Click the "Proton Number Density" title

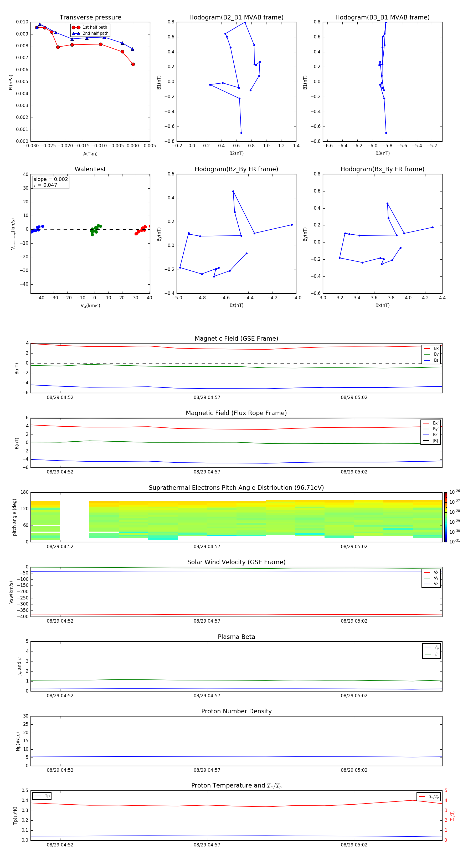[x=236, y=711]
